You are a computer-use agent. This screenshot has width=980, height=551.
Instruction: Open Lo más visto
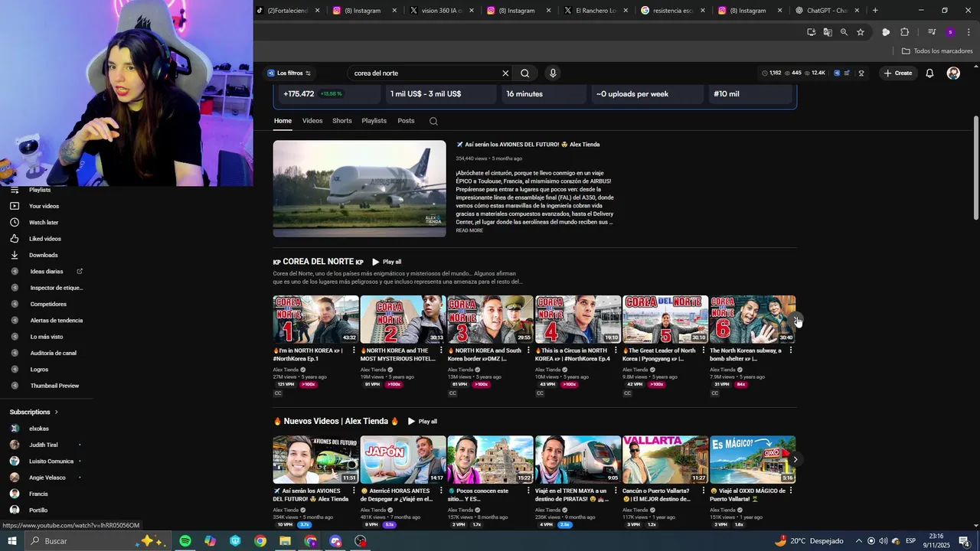click(46, 337)
